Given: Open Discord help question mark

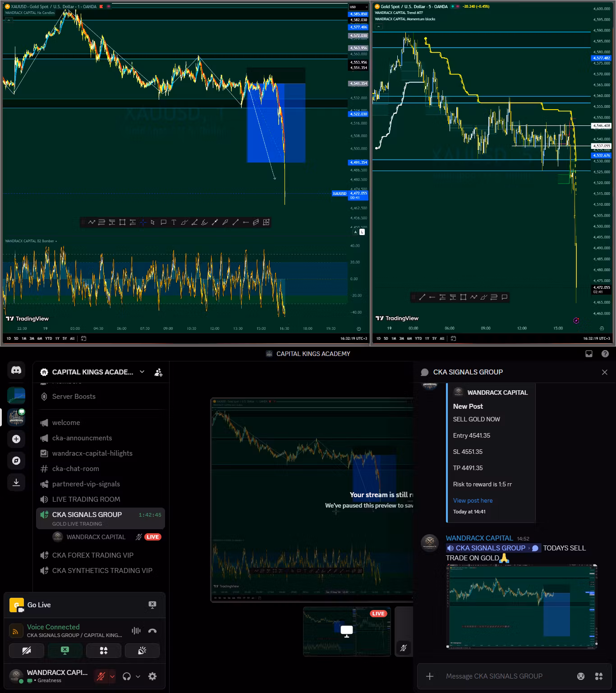Looking at the screenshot, I should coord(605,354).
